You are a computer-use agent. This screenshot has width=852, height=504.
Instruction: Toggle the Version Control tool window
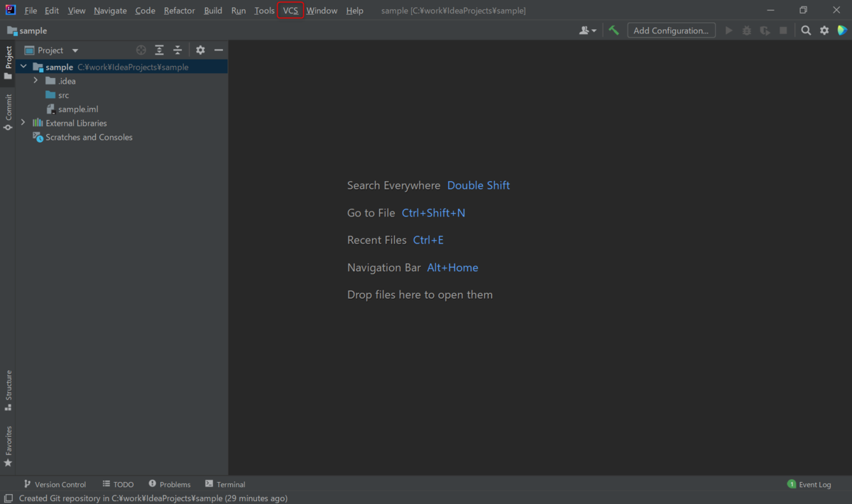pos(55,484)
